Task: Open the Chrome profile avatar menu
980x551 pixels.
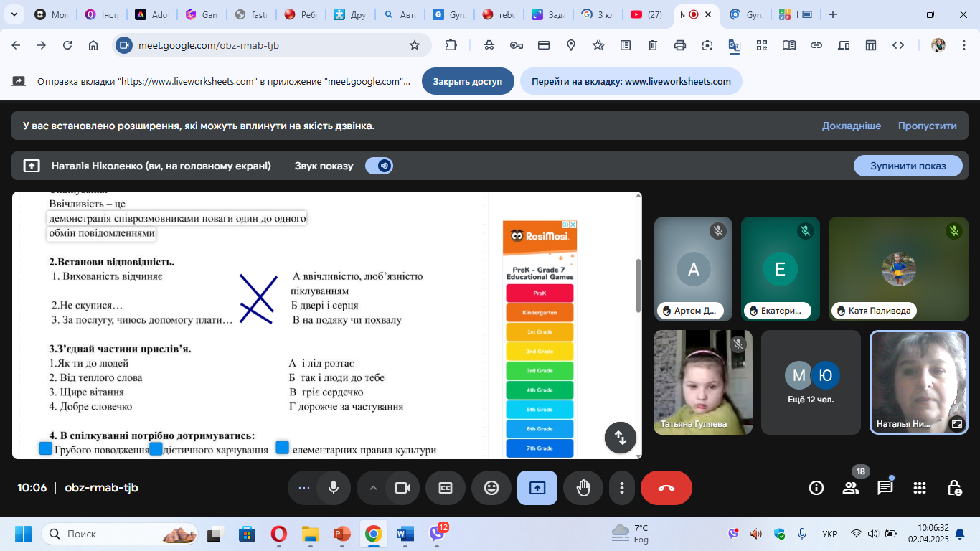Action: click(x=938, y=45)
